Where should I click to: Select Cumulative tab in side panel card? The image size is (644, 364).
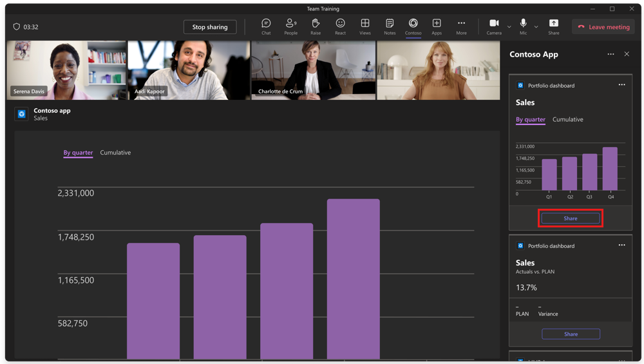[567, 120]
